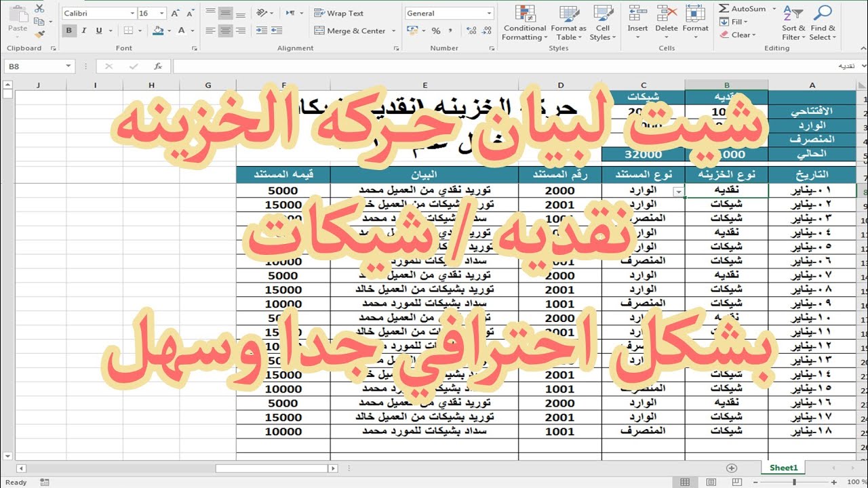Open the Merge & Center dropdown arrow
This screenshot has height=488, width=868.
(392, 30)
